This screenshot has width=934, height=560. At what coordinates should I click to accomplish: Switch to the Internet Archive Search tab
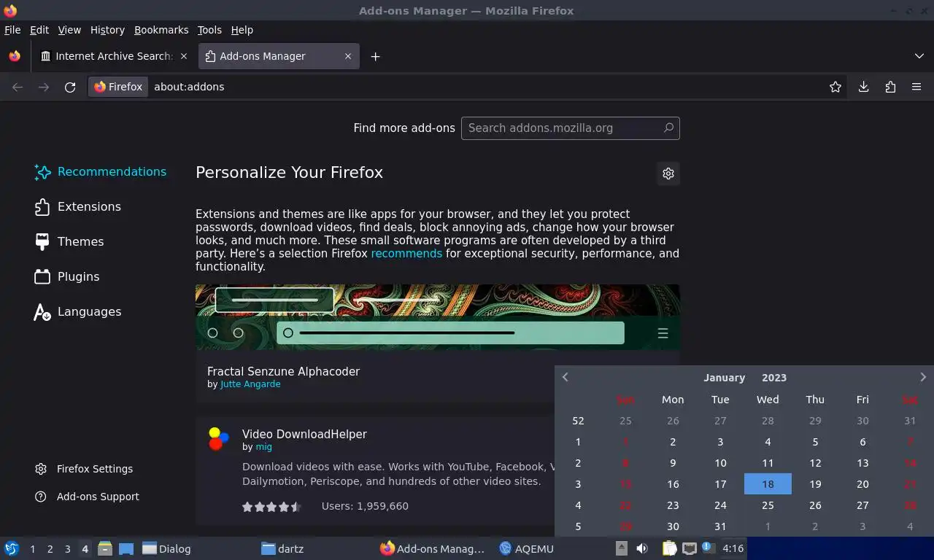point(115,56)
